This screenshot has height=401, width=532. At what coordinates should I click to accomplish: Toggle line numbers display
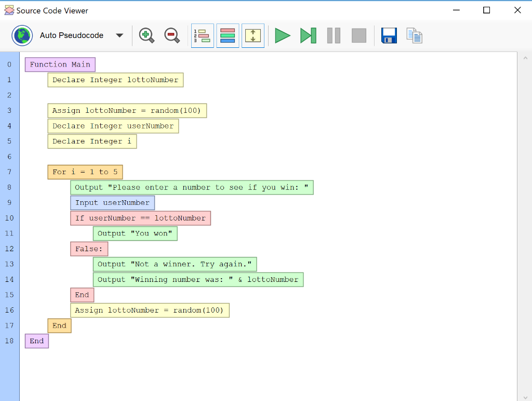(202, 35)
